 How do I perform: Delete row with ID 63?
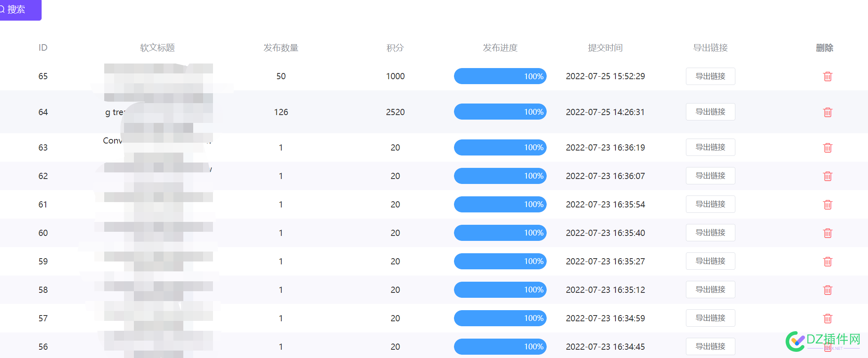828,148
